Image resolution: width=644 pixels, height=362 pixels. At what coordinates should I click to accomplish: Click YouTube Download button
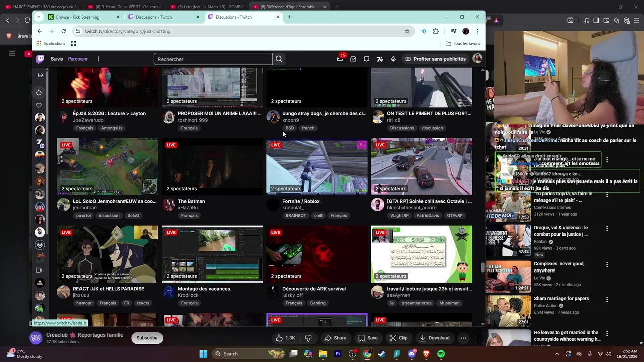tap(434, 338)
